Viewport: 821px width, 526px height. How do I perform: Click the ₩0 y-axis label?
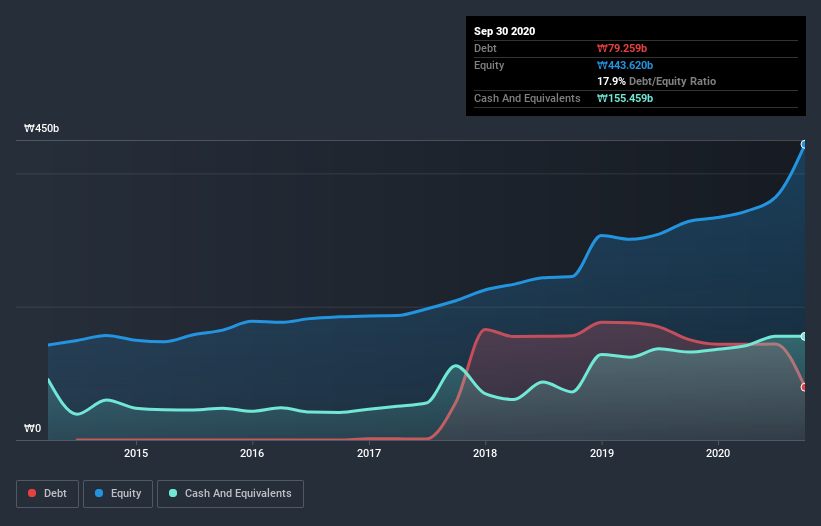coord(32,428)
